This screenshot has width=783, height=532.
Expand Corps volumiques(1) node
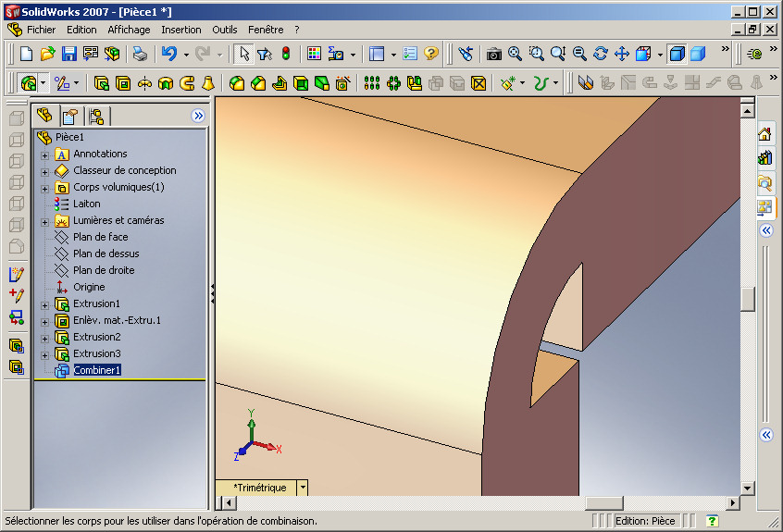click(x=45, y=189)
